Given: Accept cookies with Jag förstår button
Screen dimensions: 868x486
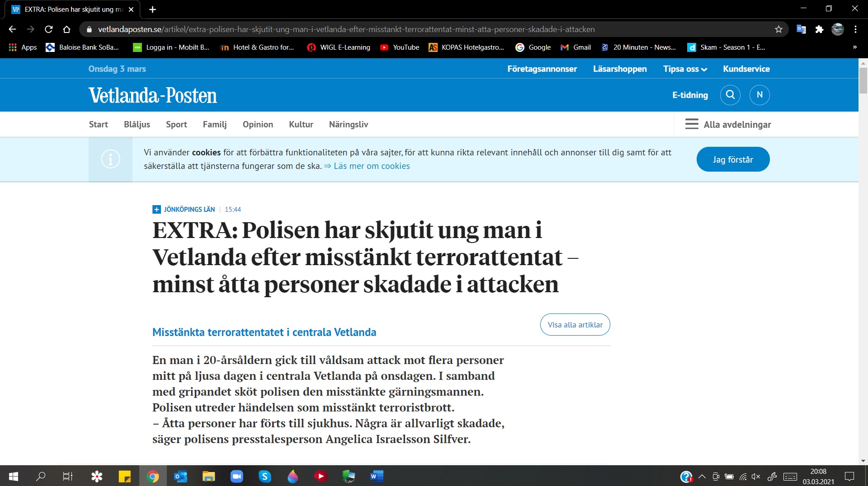Looking at the screenshot, I should point(733,159).
